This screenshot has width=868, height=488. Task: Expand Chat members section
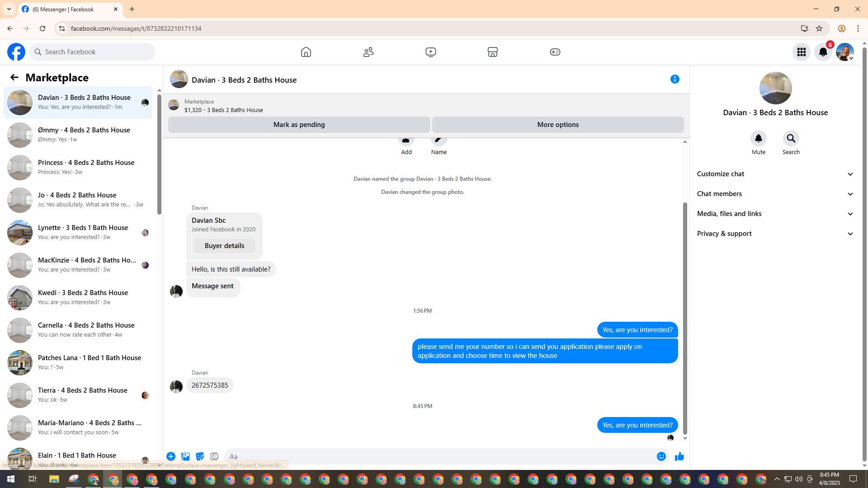click(x=775, y=194)
